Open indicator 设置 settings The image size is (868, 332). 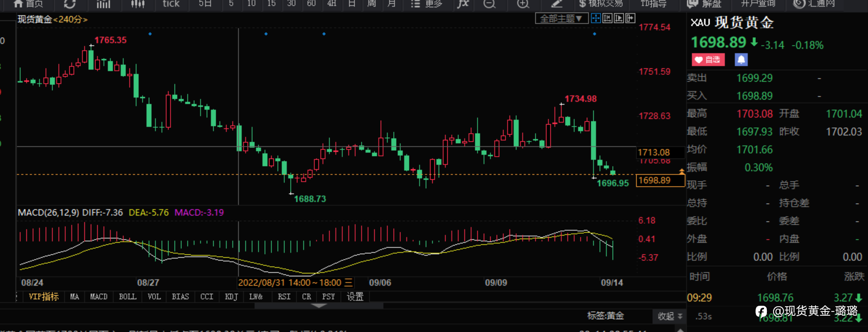click(x=355, y=297)
